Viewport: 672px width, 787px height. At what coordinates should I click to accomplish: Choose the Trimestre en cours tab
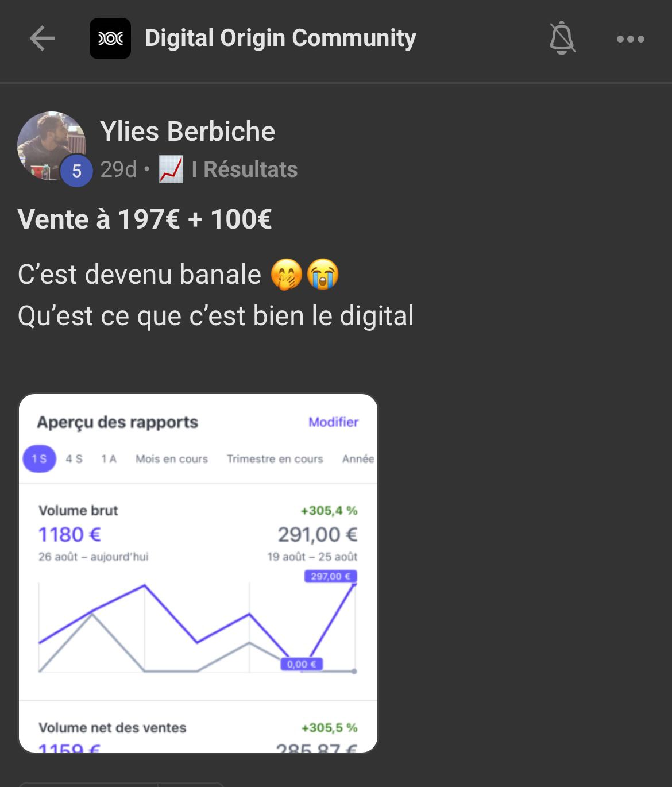pyautogui.click(x=275, y=459)
